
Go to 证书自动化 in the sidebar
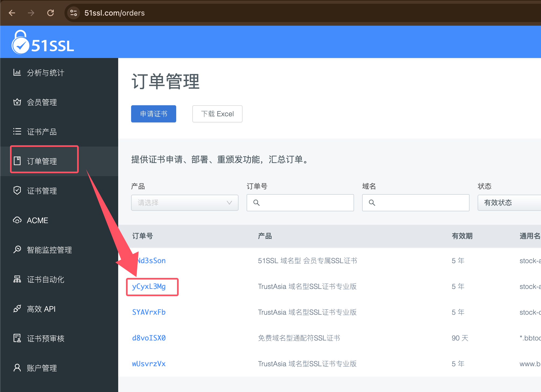45,280
